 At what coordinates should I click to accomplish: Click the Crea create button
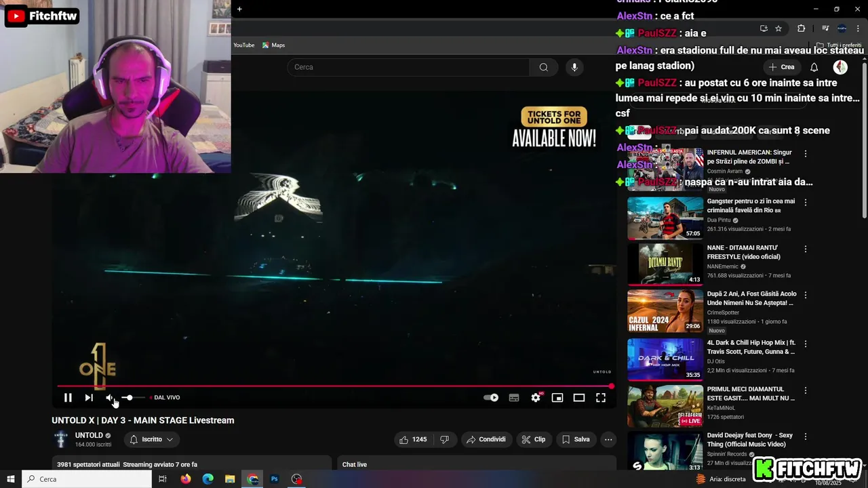click(x=782, y=67)
